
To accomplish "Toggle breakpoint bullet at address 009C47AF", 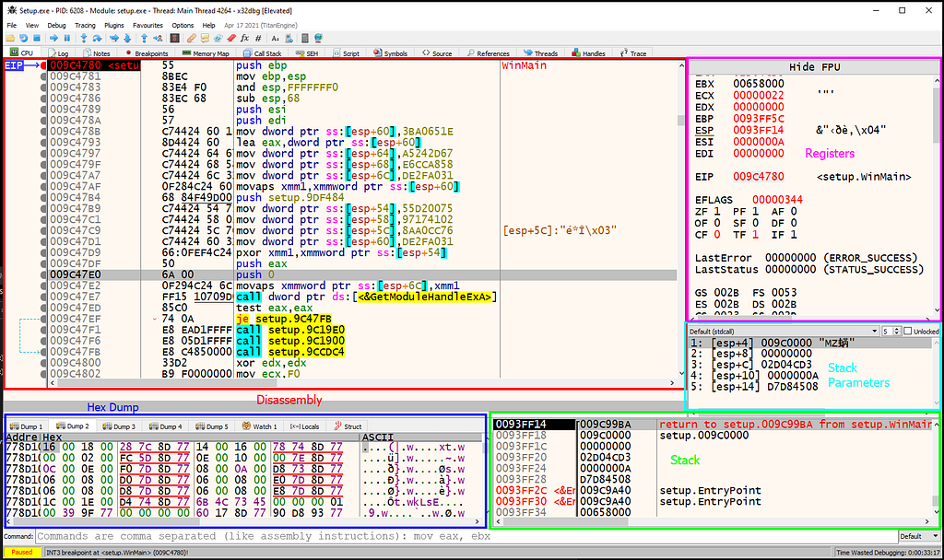I will pos(43,186).
